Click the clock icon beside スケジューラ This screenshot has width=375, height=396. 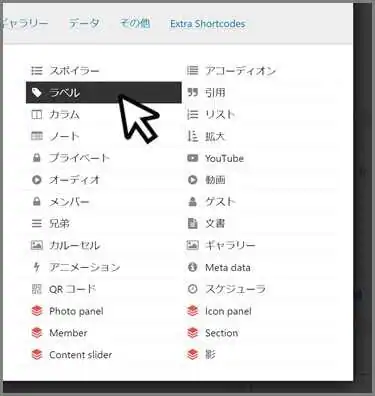pos(192,289)
